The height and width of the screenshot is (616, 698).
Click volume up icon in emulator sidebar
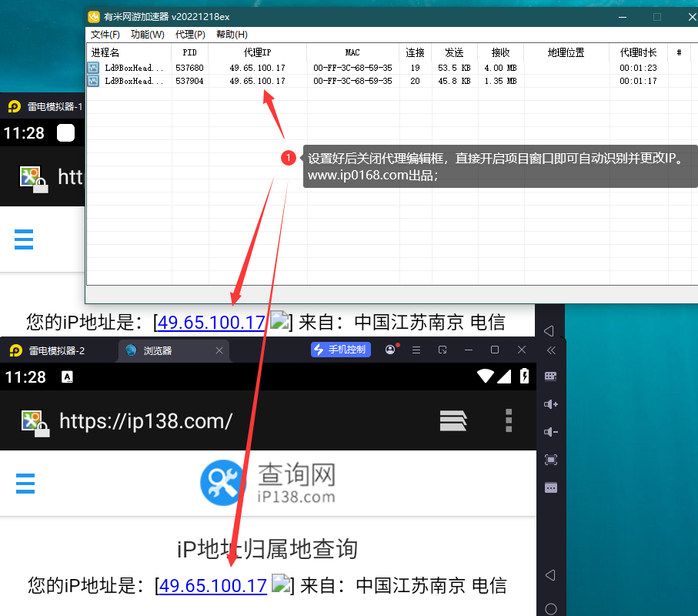550,404
